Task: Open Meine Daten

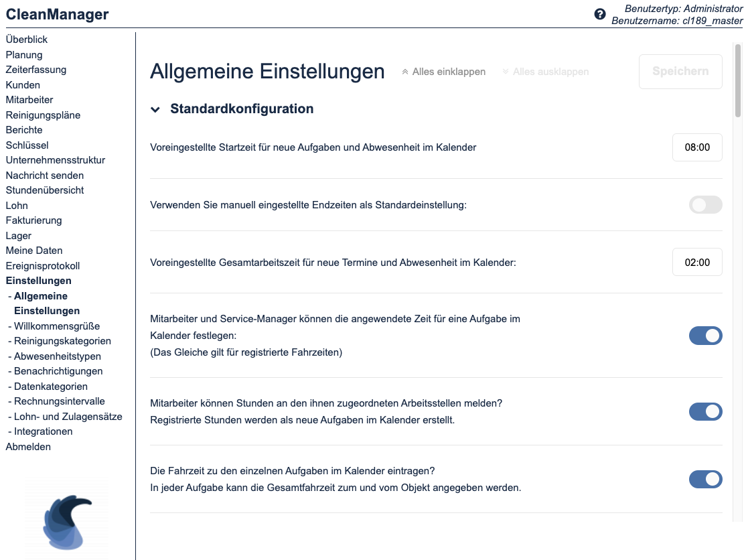Action: pyautogui.click(x=34, y=251)
